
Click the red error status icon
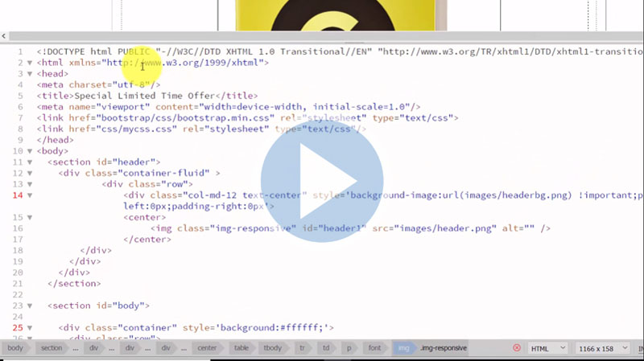[x=517, y=348]
